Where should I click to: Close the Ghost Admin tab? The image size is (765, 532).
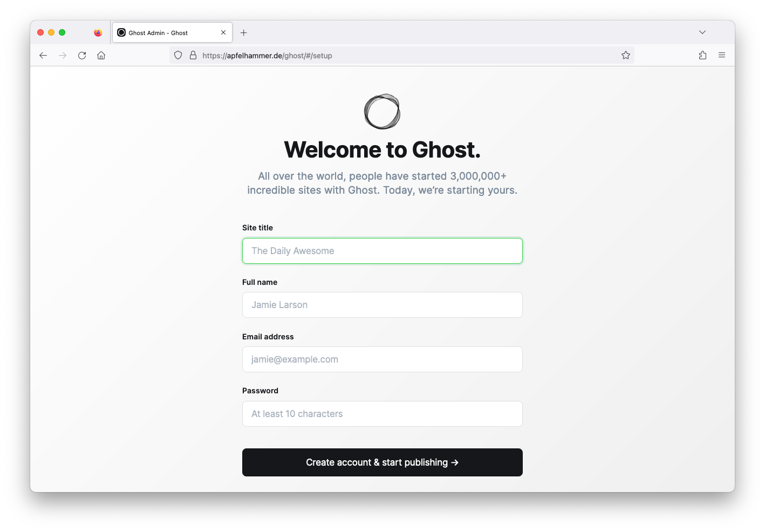223,33
